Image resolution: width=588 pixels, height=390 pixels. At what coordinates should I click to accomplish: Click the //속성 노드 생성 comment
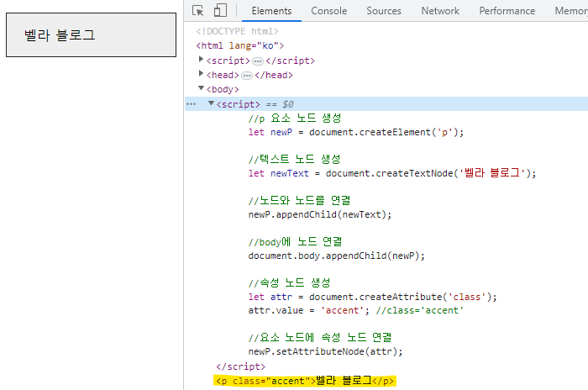click(289, 283)
